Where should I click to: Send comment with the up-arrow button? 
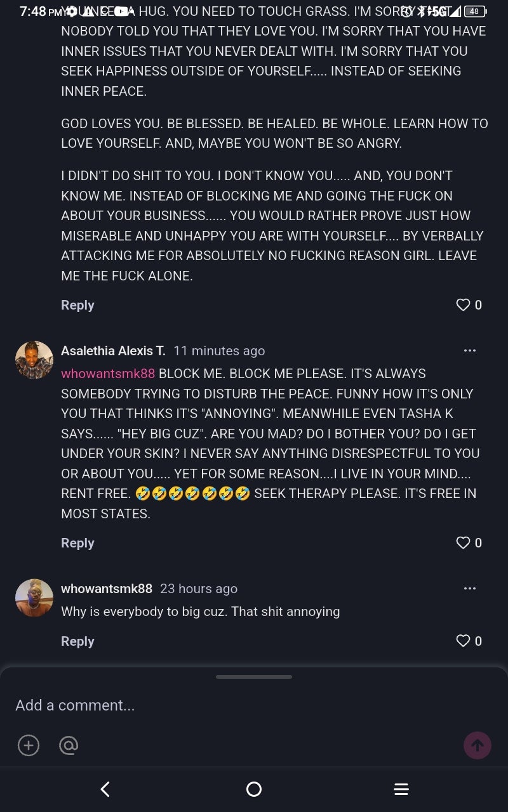478,745
